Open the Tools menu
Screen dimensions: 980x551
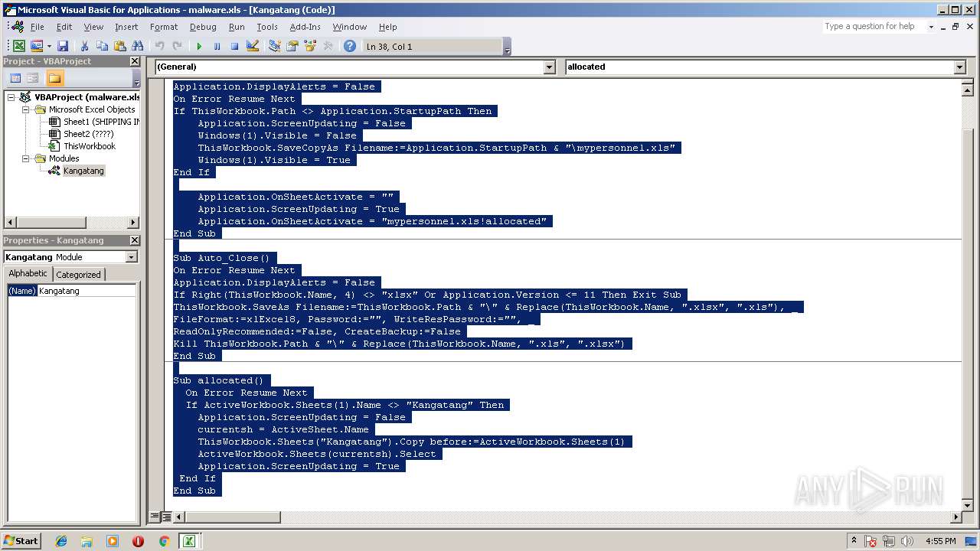pos(267,27)
